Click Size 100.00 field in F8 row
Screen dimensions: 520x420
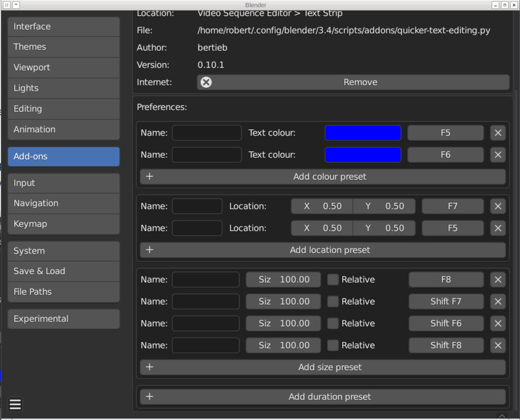[x=283, y=279]
